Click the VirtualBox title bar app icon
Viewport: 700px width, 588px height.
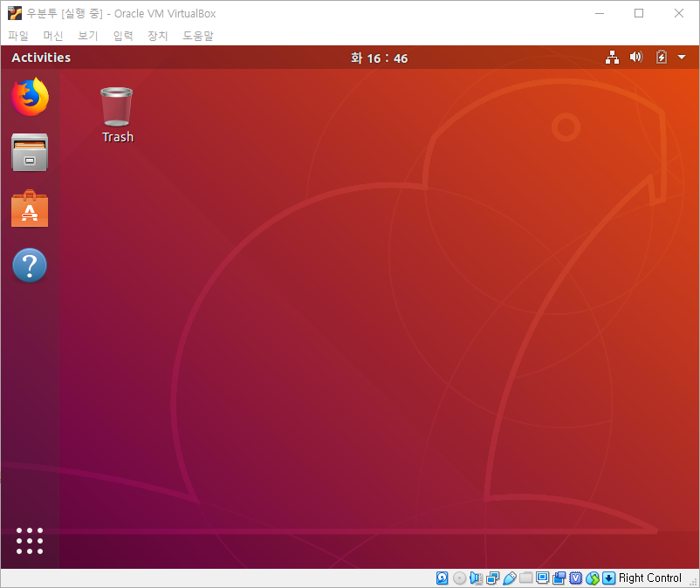tap(15, 13)
